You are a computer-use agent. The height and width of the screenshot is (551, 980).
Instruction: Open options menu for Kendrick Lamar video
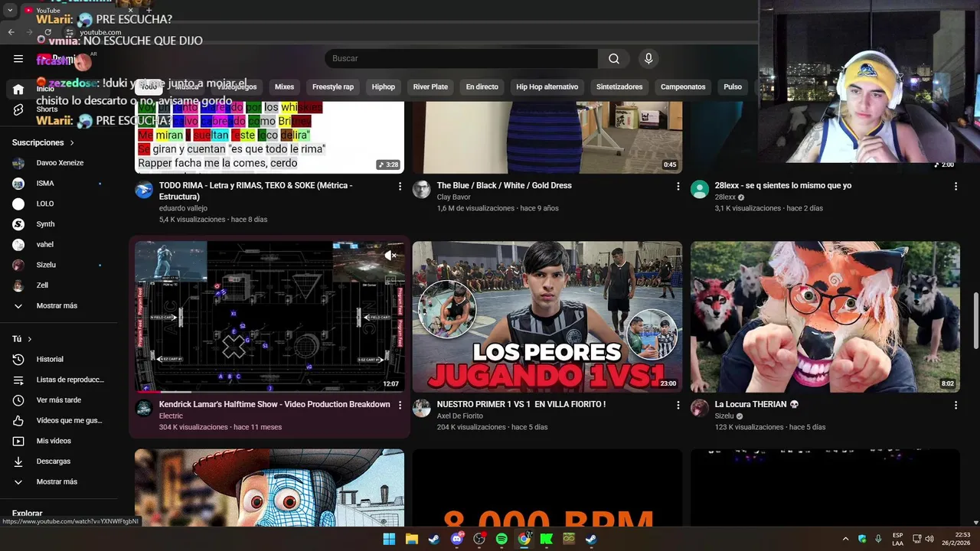pyautogui.click(x=400, y=405)
